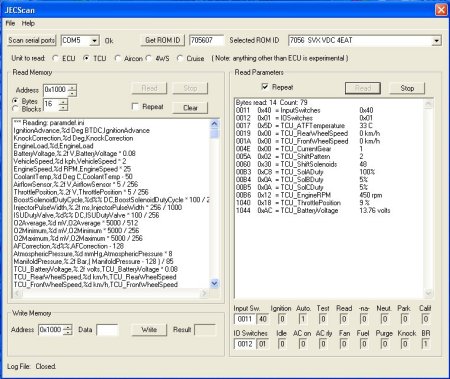
Task: Open the Help menu
Action: 28,23
